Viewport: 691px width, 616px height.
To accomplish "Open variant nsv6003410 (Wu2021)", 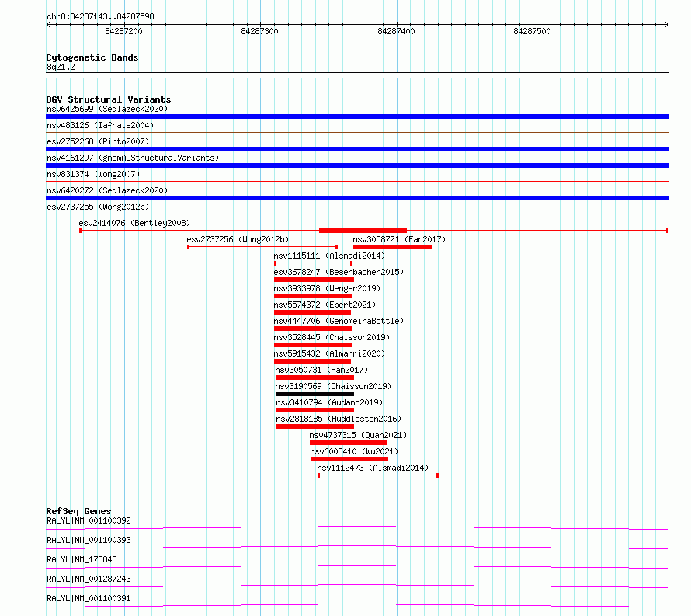I will (x=354, y=451).
